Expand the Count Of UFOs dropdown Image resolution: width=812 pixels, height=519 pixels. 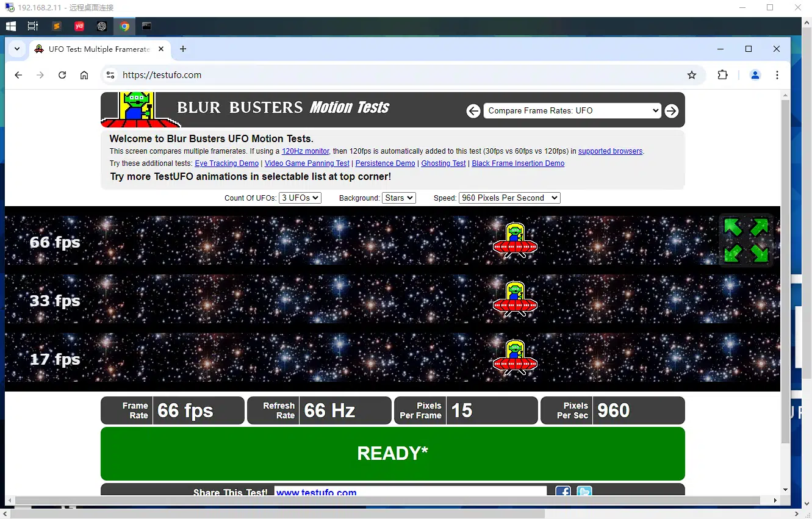click(x=300, y=198)
